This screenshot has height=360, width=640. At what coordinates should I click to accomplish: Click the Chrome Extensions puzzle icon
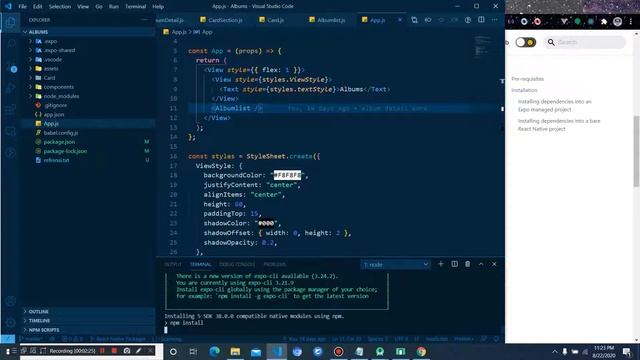[x=604, y=22]
